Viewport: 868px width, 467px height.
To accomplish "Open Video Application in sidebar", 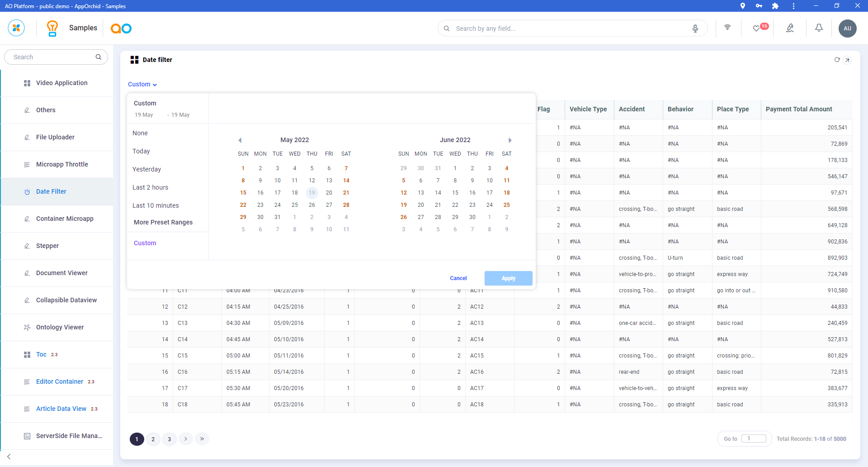I will (61, 83).
